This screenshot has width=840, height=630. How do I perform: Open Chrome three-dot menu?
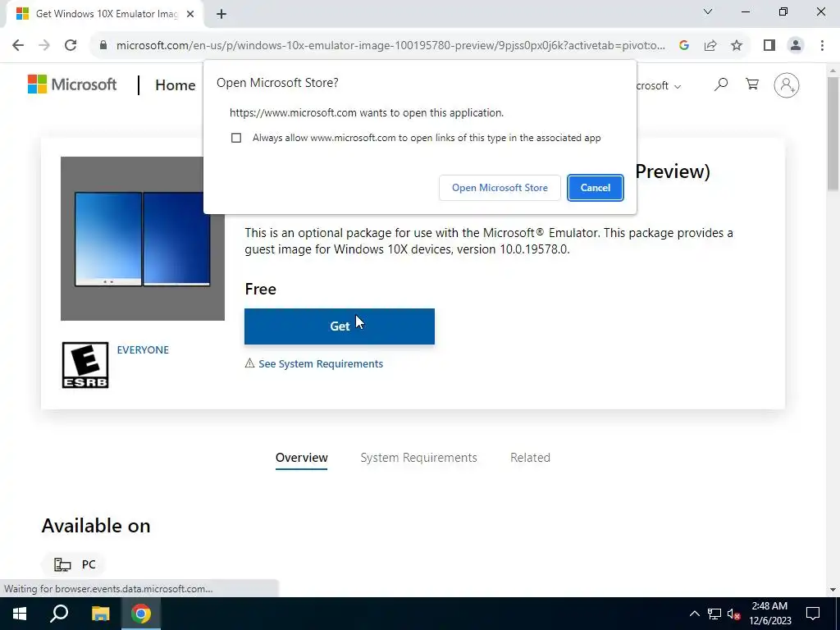822,46
